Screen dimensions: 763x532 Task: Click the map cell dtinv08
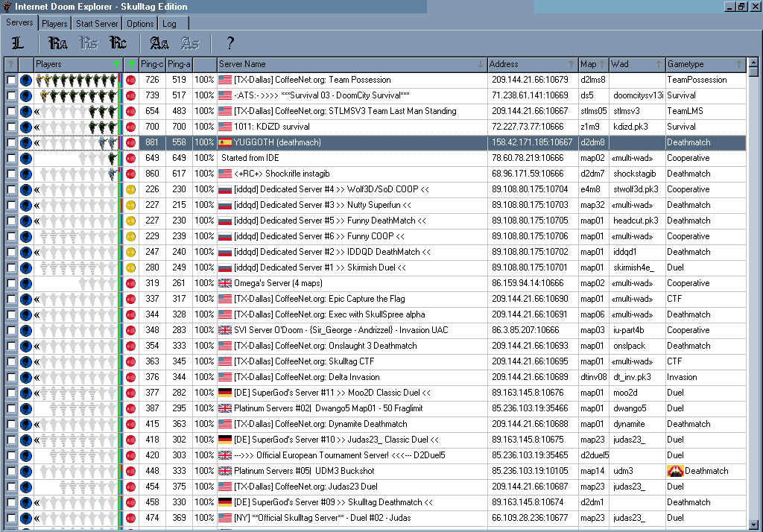tap(593, 377)
